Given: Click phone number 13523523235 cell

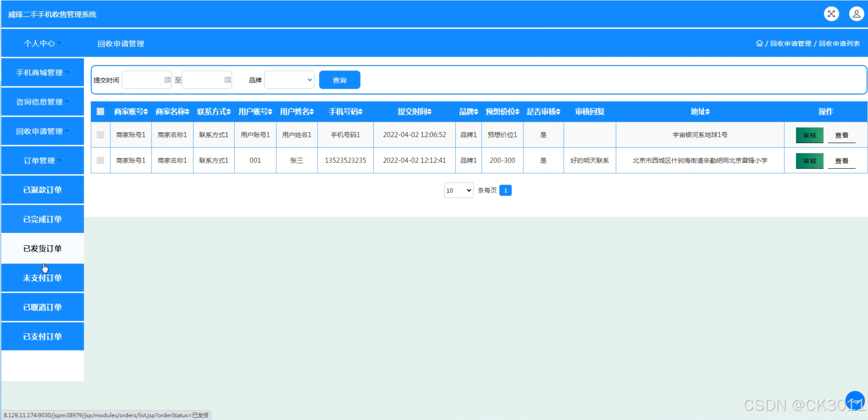Looking at the screenshot, I should coord(345,161).
